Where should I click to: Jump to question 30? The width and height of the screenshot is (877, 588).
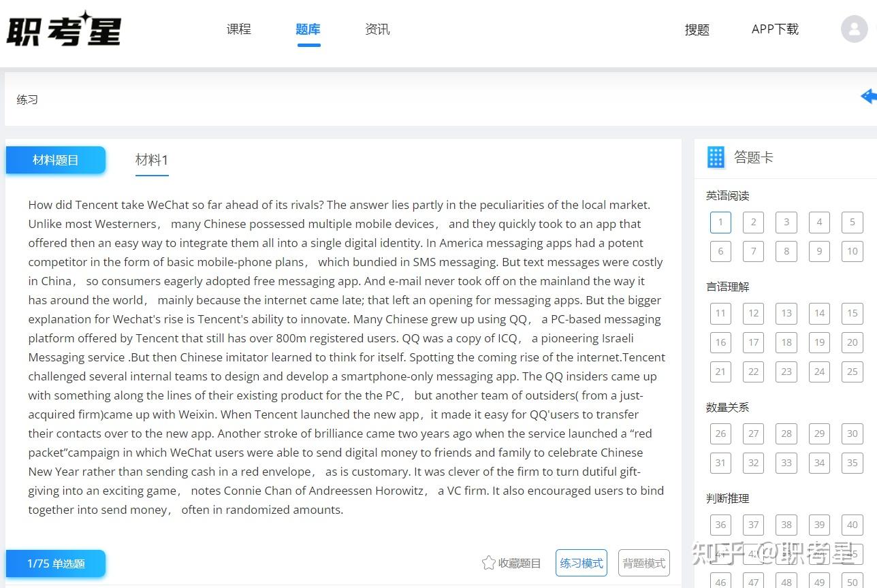point(852,434)
